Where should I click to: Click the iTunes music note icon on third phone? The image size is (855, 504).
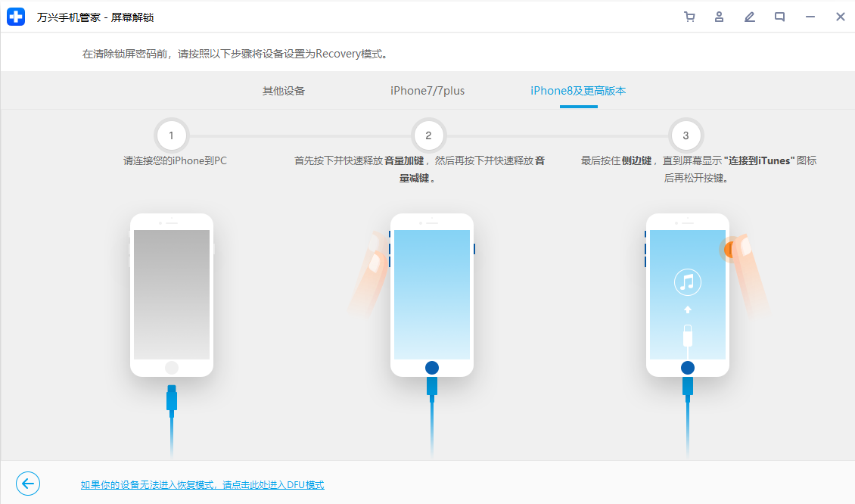pos(687,282)
